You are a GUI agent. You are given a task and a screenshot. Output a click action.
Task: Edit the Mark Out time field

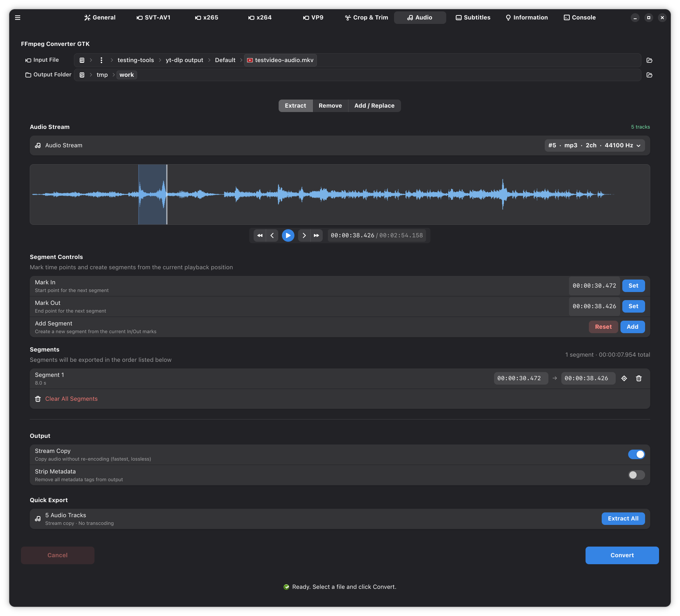pyautogui.click(x=594, y=306)
